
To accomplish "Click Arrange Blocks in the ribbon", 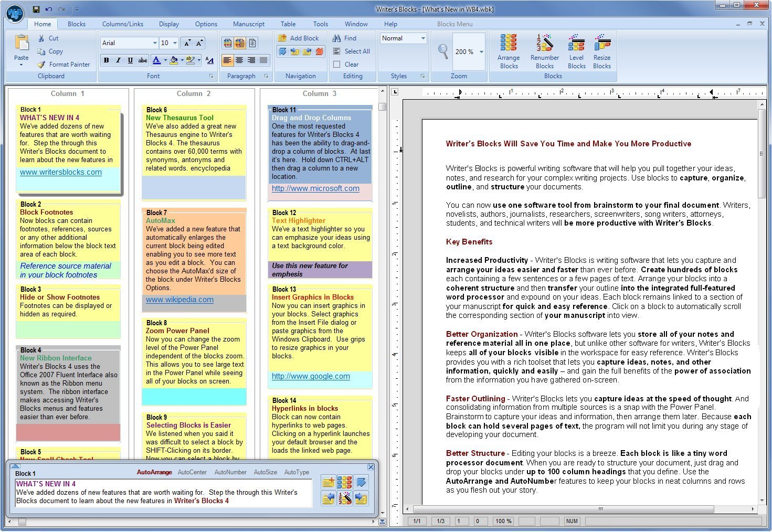I will pyautogui.click(x=509, y=51).
